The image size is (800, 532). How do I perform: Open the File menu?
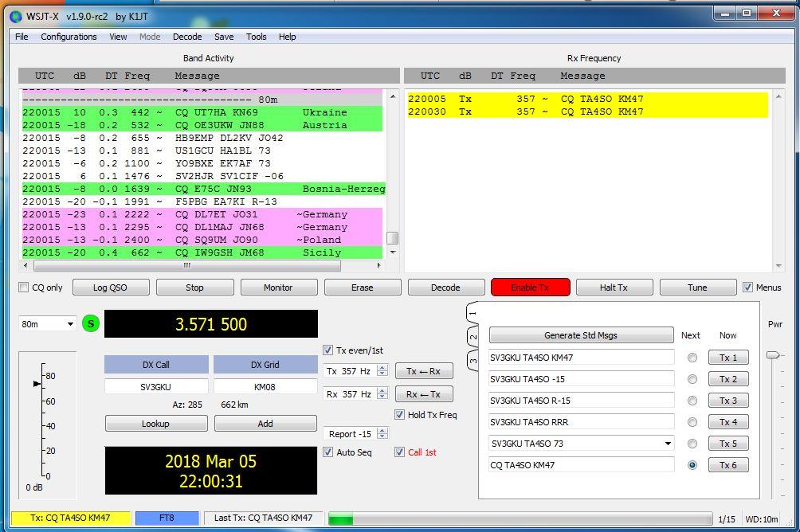point(22,37)
